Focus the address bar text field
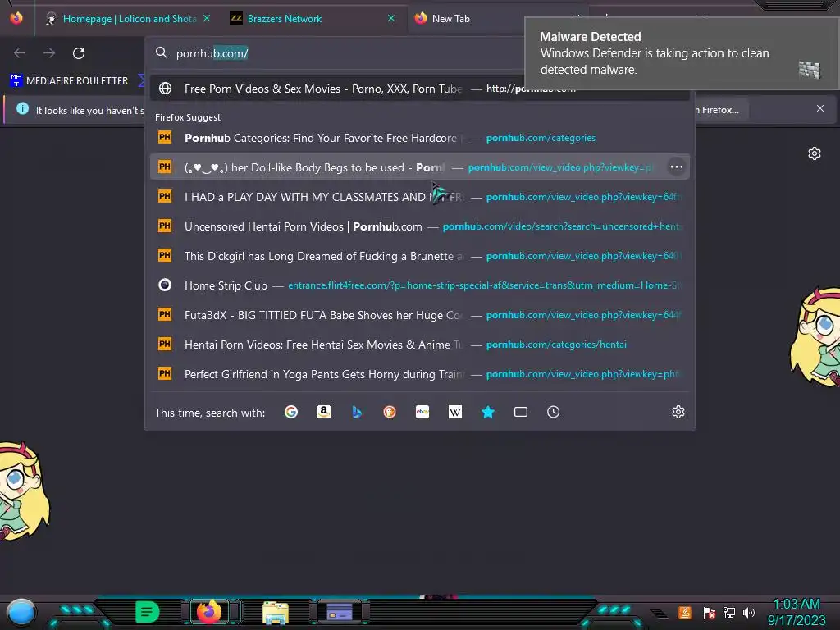 pyautogui.click(x=348, y=53)
